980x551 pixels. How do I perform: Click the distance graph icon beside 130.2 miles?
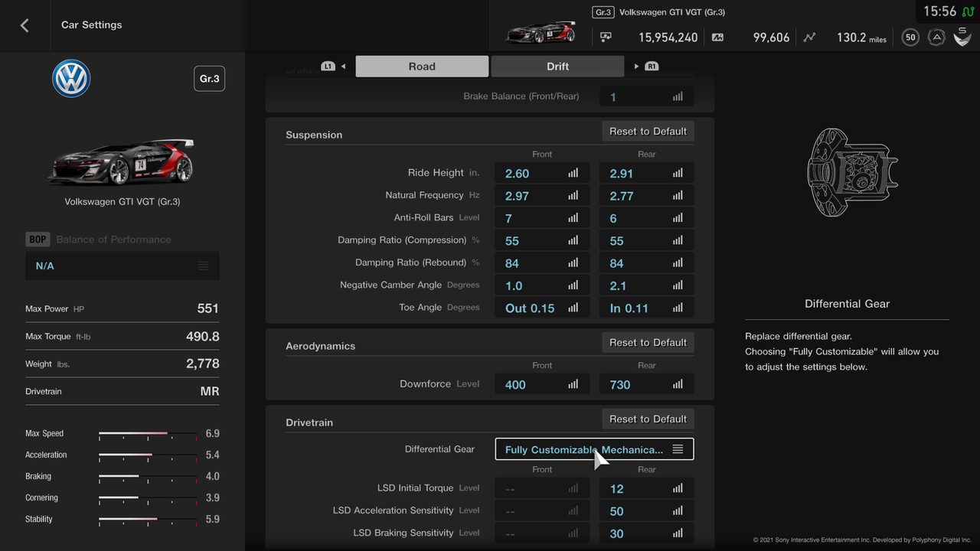tap(811, 37)
